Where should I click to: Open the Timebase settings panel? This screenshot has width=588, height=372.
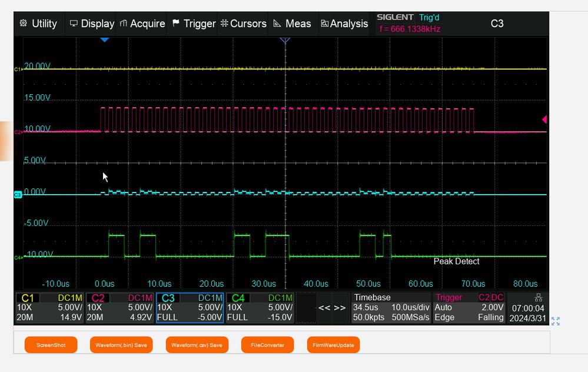(391, 307)
